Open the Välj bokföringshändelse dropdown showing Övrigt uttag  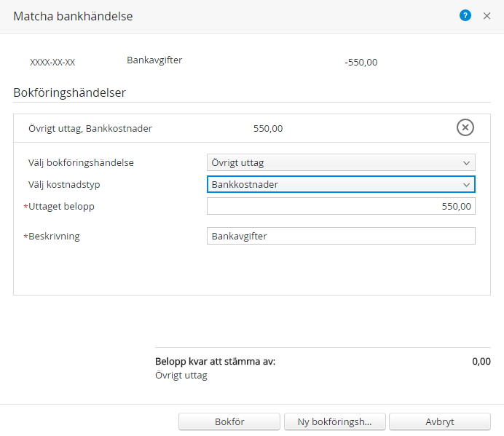[341, 162]
